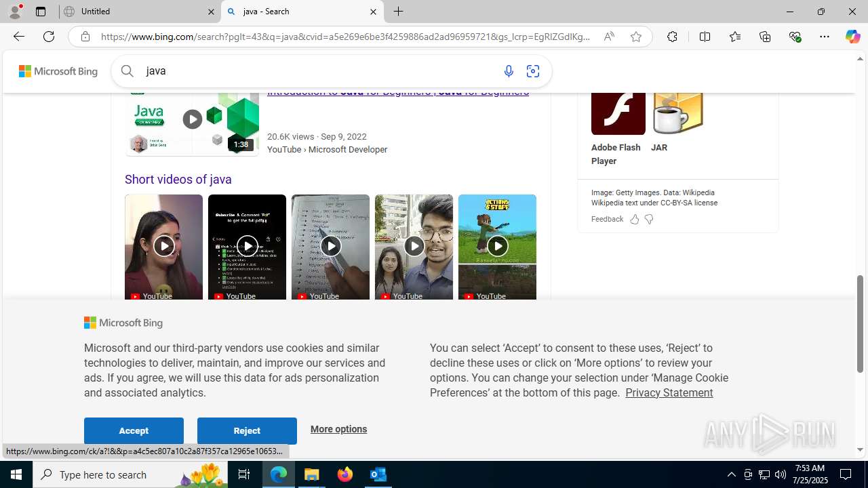Open Task View on the taskbar
Viewport: 868px width, 488px height.
coord(245,474)
